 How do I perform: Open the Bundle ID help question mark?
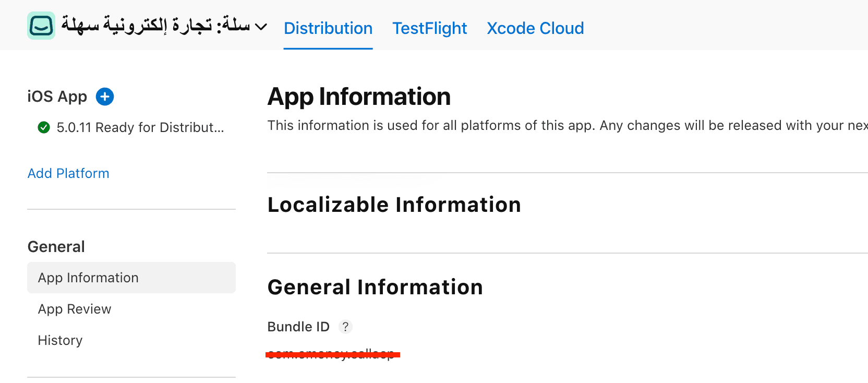coord(345,327)
